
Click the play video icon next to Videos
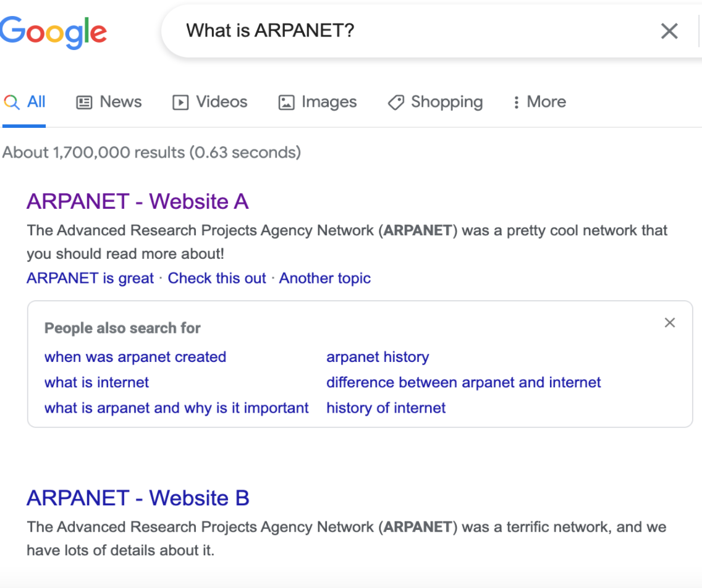(179, 102)
